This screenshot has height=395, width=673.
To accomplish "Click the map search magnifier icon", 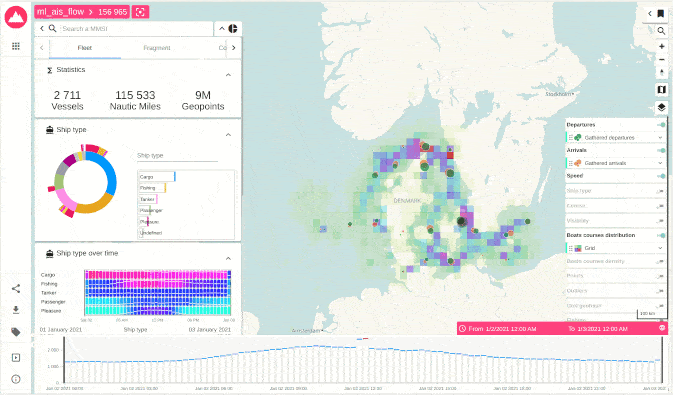I will coord(661,30).
